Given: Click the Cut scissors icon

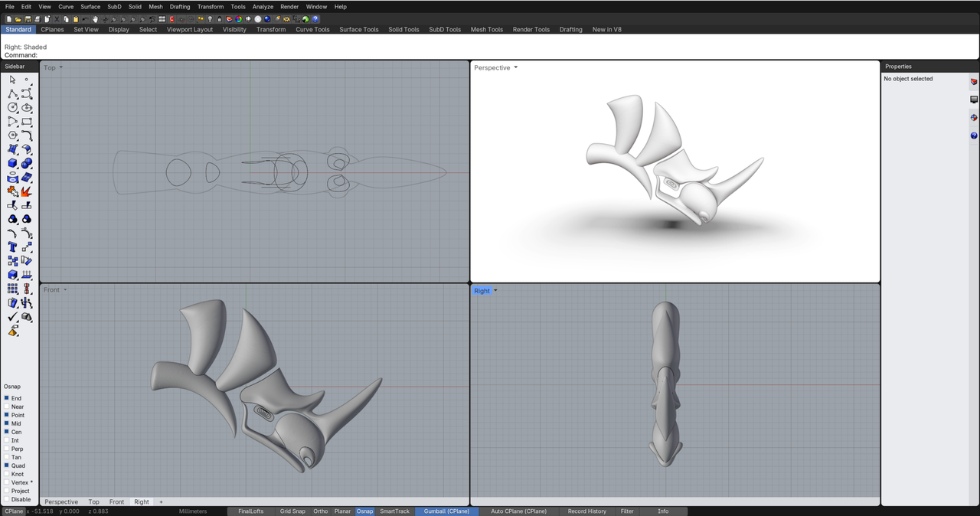Looking at the screenshot, I should point(57,19).
